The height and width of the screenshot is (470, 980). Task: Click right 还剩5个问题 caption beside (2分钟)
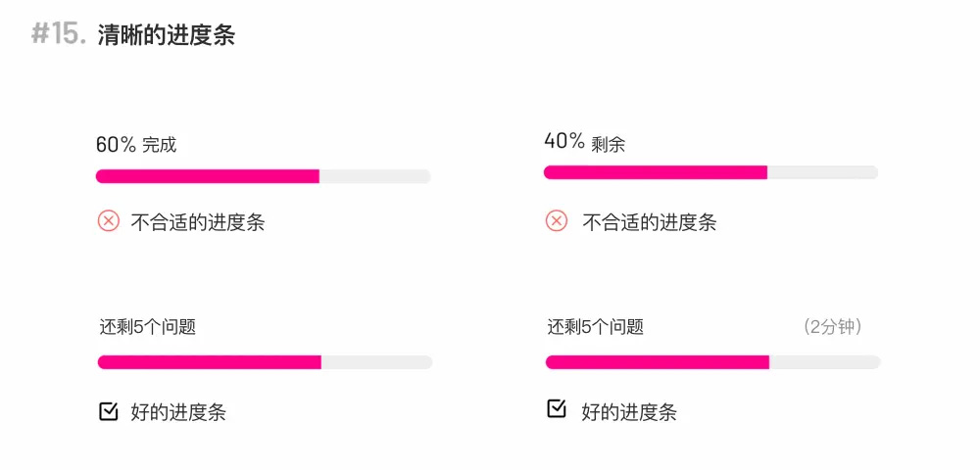(x=596, y=327)
